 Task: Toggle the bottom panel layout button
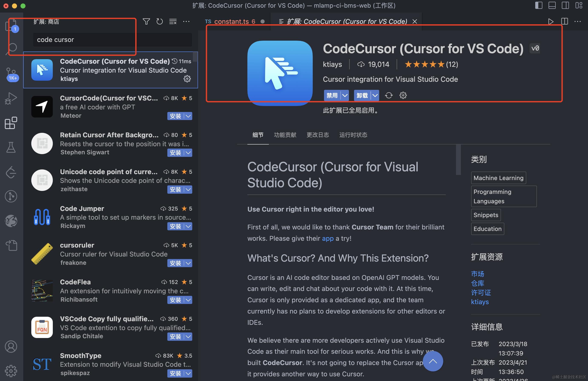coord(552,6)
